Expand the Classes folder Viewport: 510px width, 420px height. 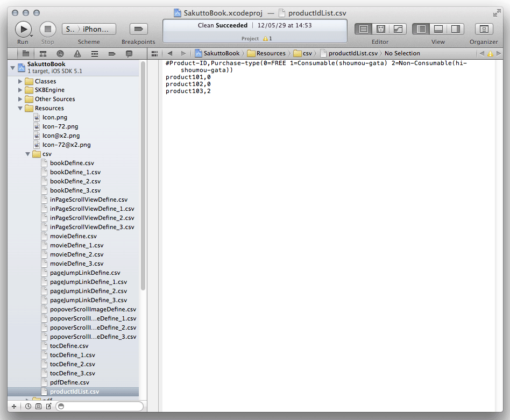[x=20, y=81]
